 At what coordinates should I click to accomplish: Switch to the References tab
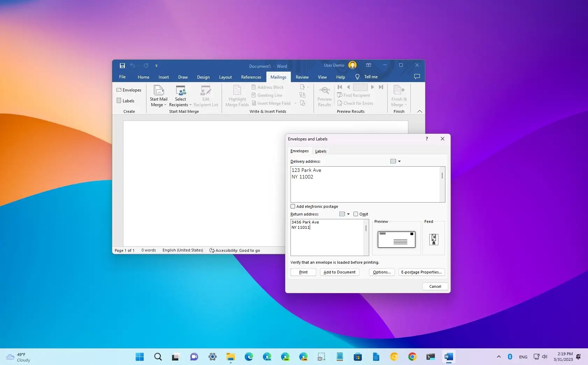[251, 77]
